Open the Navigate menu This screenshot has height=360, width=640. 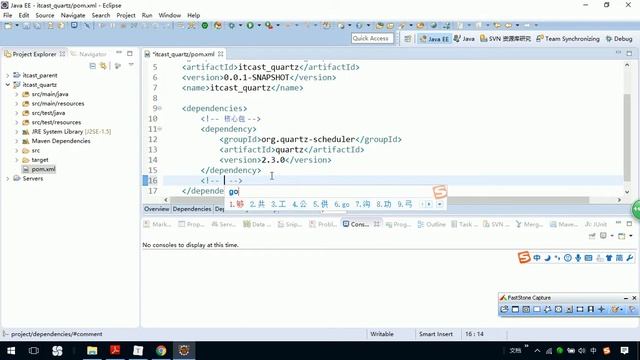(x=73, y=15)
